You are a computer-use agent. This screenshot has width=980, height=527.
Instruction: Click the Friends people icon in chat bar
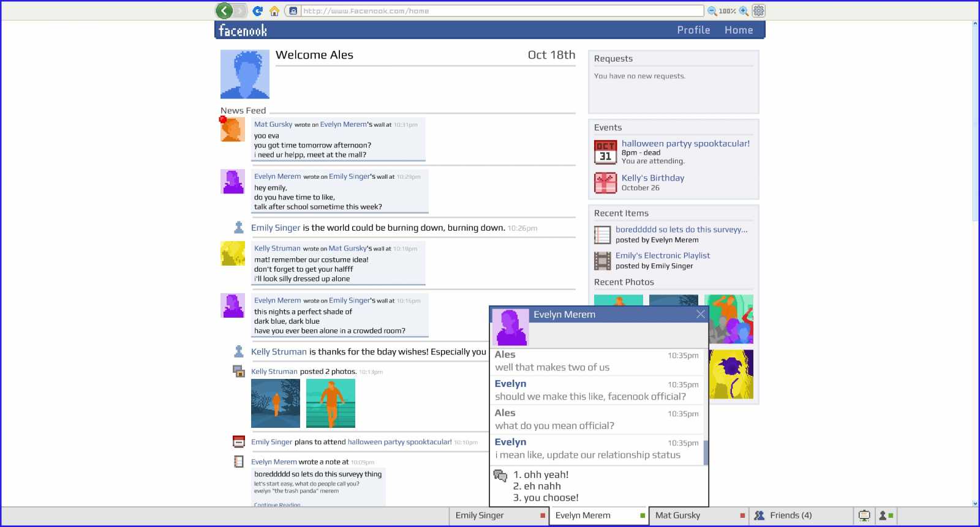pos(759,515)
